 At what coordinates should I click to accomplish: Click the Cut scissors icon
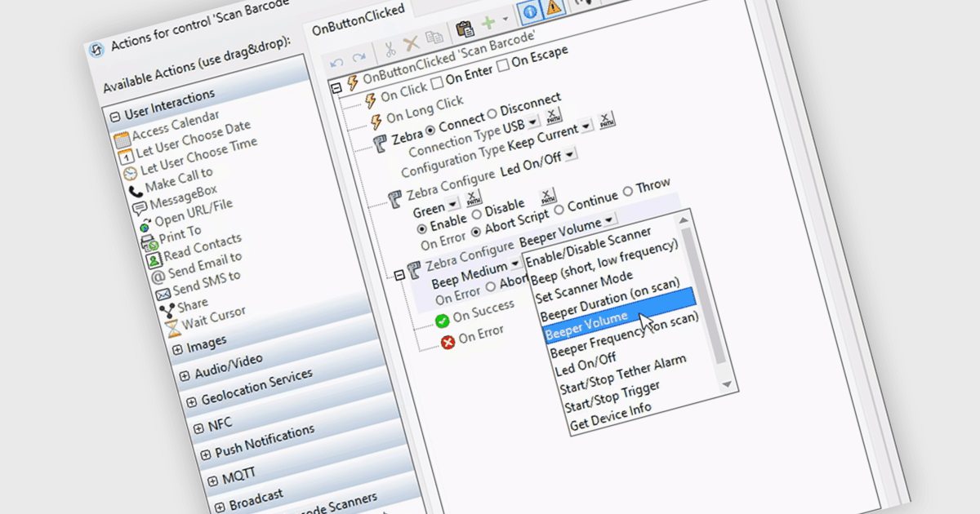[x=390, y=49]
